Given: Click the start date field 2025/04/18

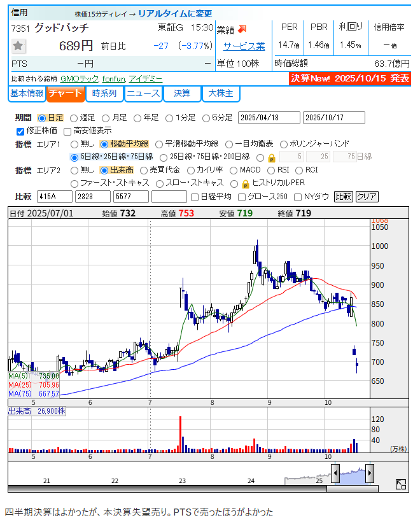Looking at the screenshot, I should click(x=268, y=118).
